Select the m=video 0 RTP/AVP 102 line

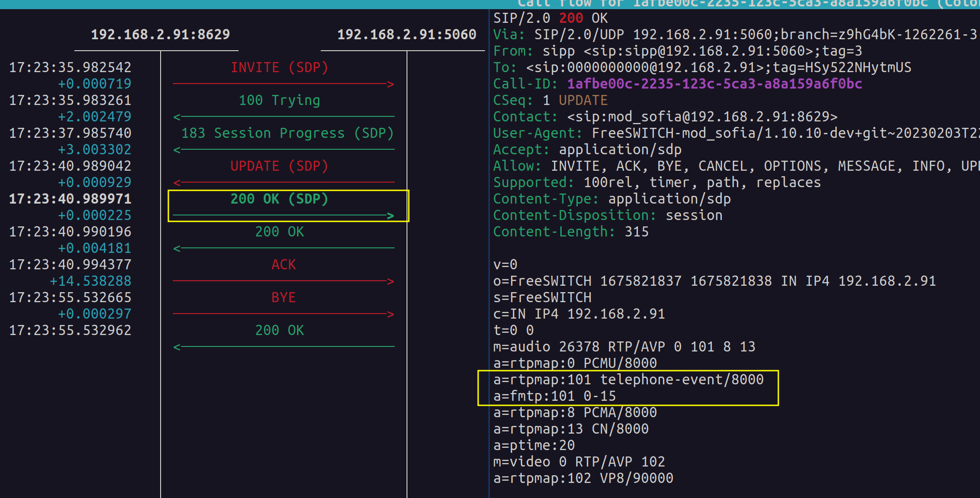(579, 461)
